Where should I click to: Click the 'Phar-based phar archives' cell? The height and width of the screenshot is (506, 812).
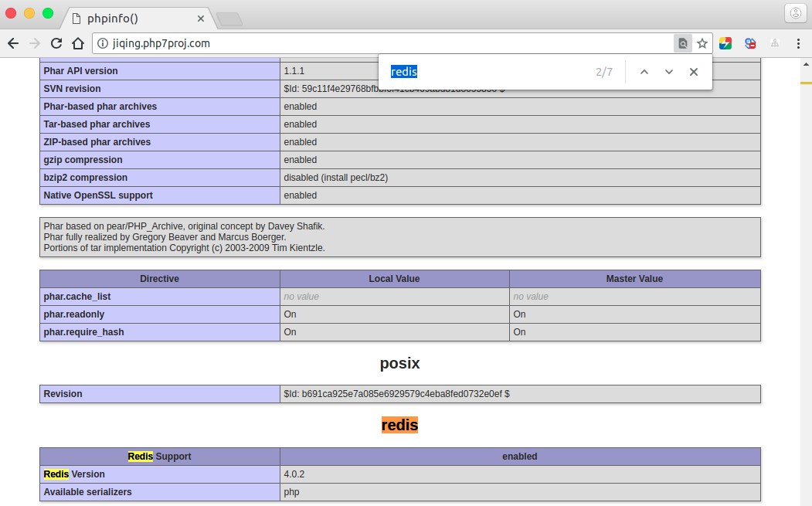[159, 107]
